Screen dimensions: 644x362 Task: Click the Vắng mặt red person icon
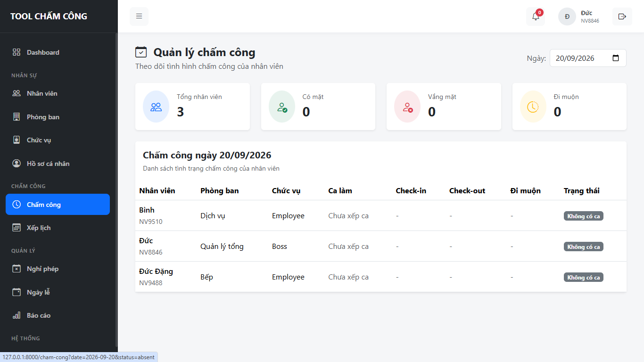(x=407, y=107)
